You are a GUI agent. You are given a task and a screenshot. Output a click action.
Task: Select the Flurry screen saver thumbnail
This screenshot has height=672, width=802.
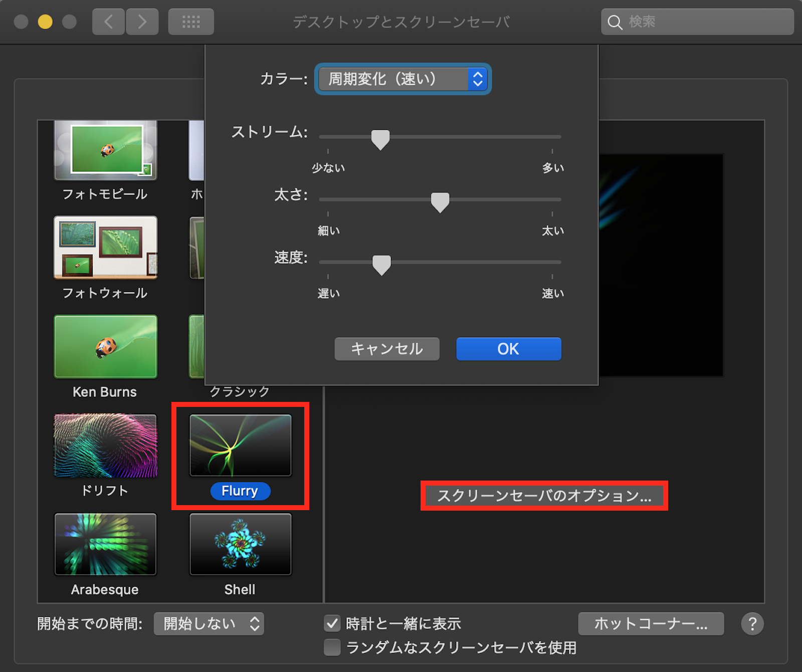point(240,445)
